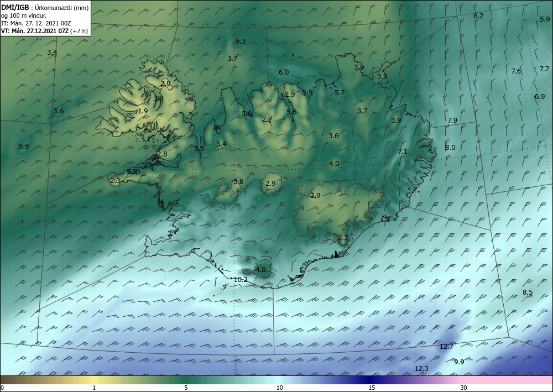Click the map value 4.6
The height and width of the screenshot is (392, 553).
260,270
